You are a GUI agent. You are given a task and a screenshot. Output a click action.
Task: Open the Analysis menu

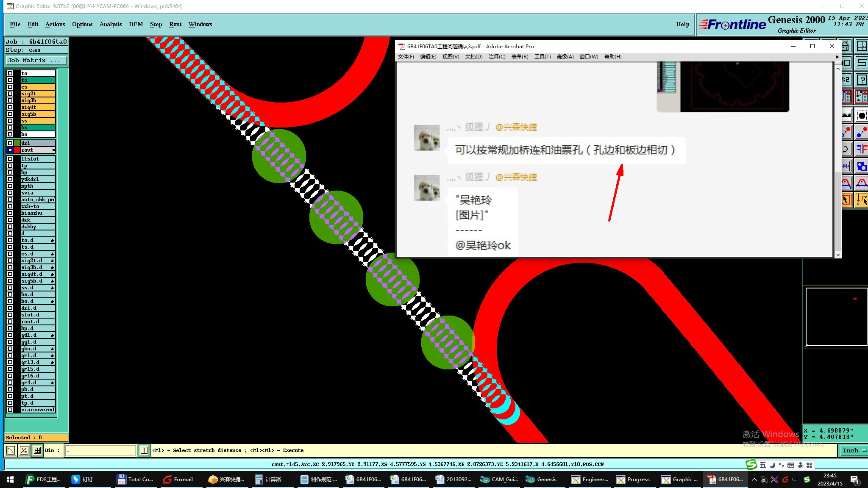point(111,24)
